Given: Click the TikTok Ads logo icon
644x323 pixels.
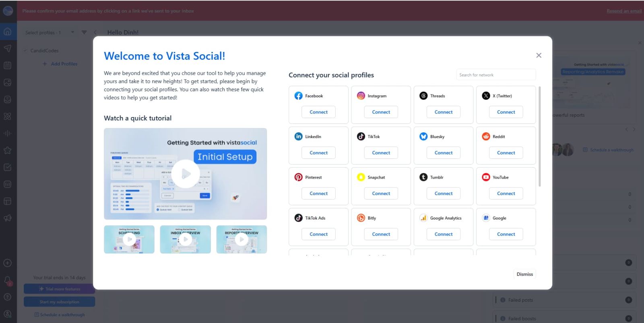Looking at the screenshot, I should [x=298, y=218].
